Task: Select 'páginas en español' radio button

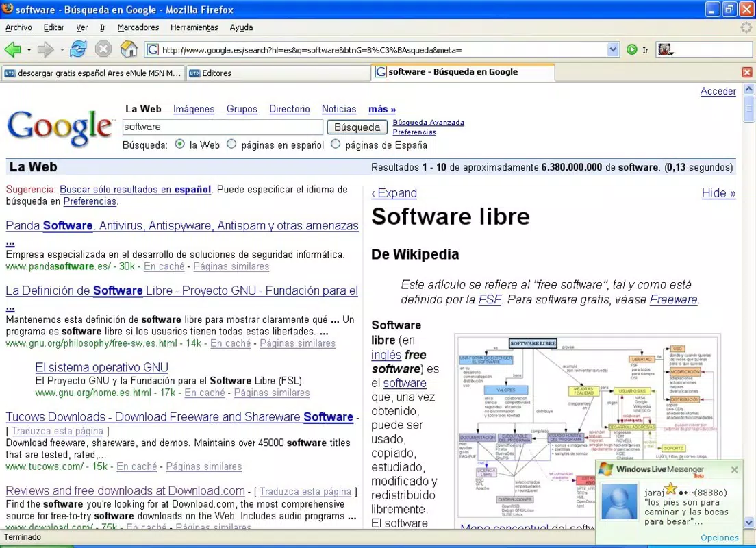Action: 231,145
